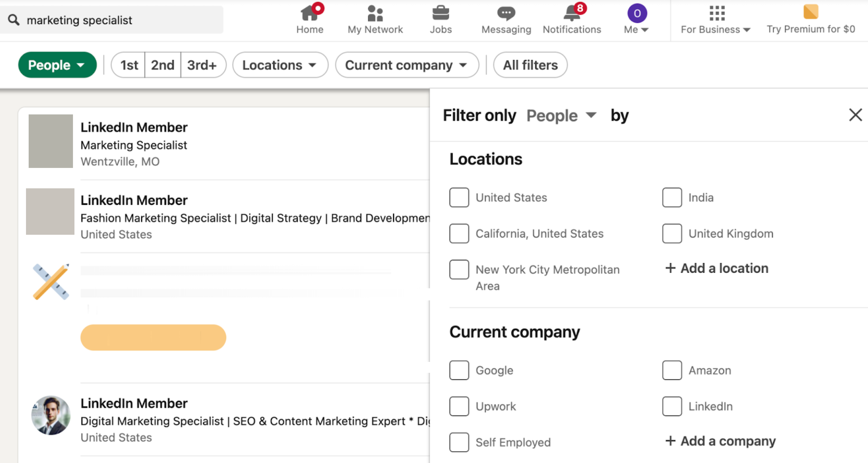Click the Me profile avatar

click(x=637, y=13)
